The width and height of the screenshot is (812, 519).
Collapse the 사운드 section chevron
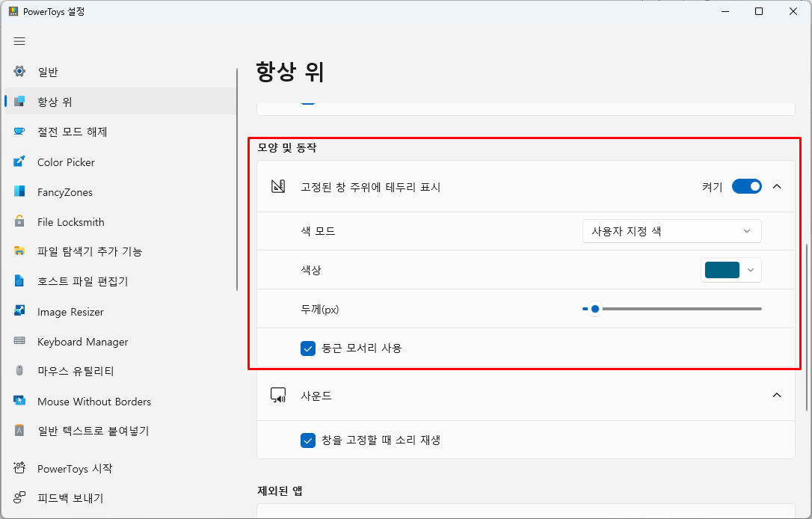[777, 395]
